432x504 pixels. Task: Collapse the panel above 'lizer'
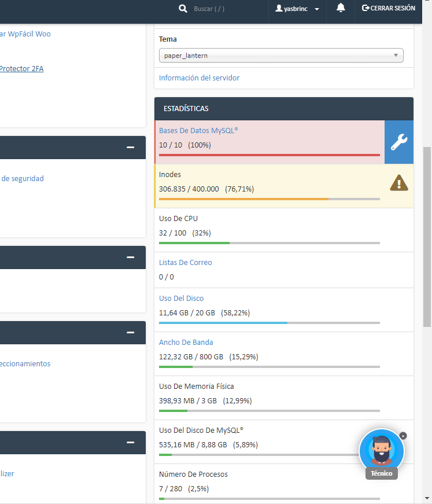pos(130,442)
